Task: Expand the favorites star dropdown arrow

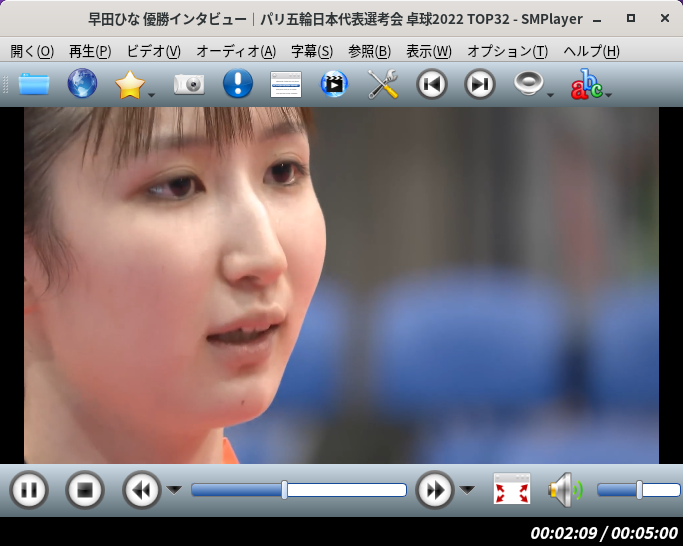Action: click(x=152, y=95)
